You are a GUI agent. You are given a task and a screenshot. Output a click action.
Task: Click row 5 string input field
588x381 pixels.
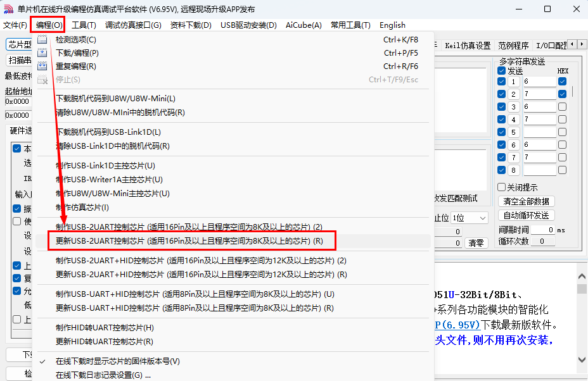pyautogui.click(x=539, y=132)
